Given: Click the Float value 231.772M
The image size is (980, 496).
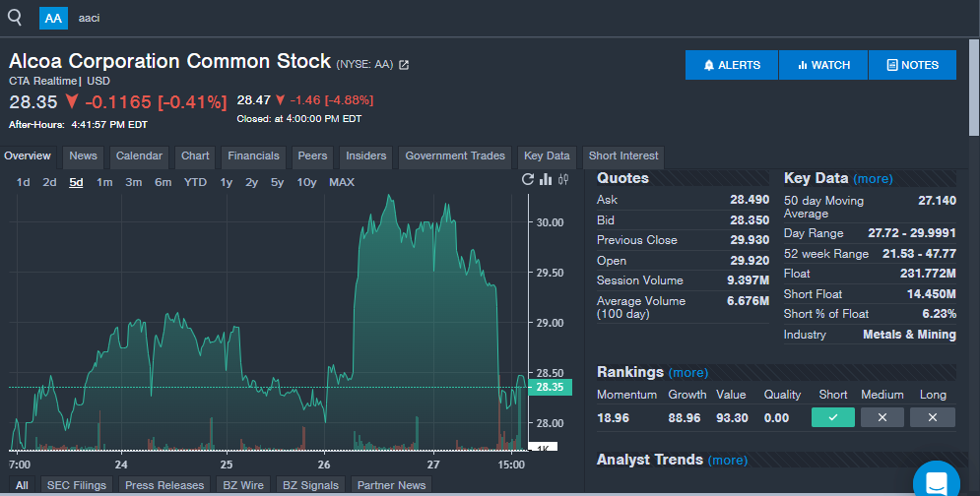Looking at the screenshot, I should [928, 274].
